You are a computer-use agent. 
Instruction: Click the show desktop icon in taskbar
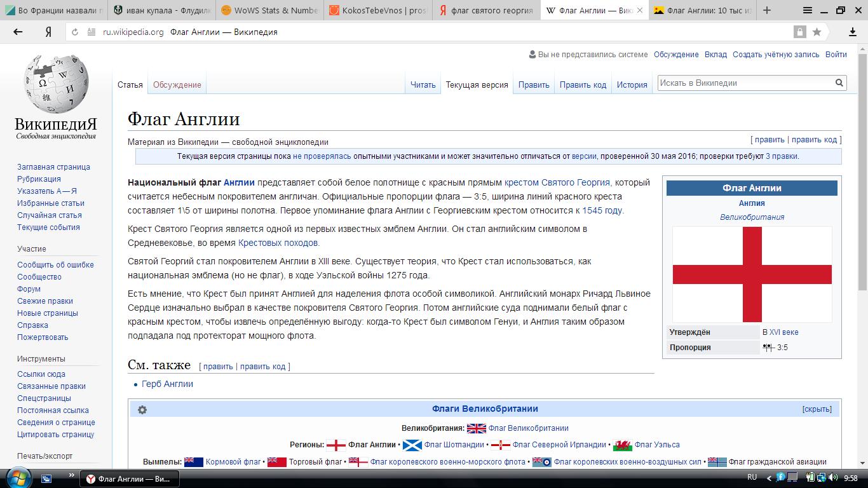pyautogui.click(x=46, y=478)
